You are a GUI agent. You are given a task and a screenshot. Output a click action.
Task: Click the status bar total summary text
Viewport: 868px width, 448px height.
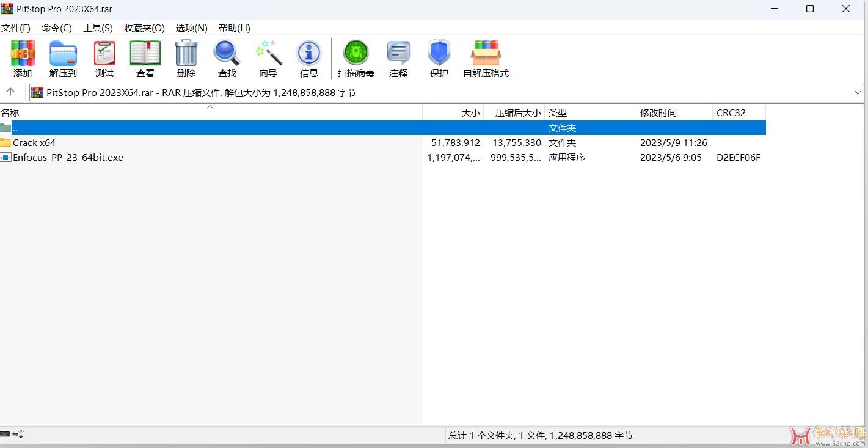(x=541, y=436)
